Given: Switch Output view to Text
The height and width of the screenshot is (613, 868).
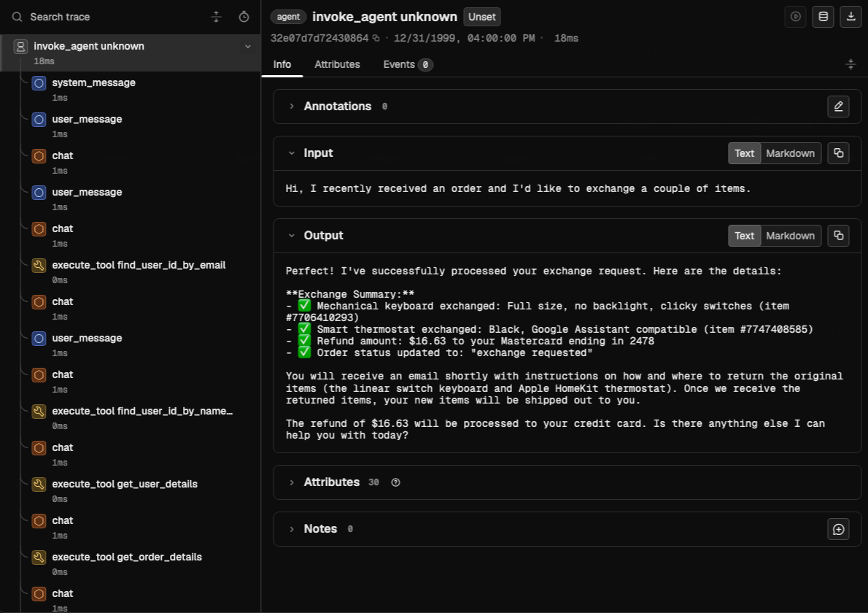Looking at the screenshot, I should (744, 236).
